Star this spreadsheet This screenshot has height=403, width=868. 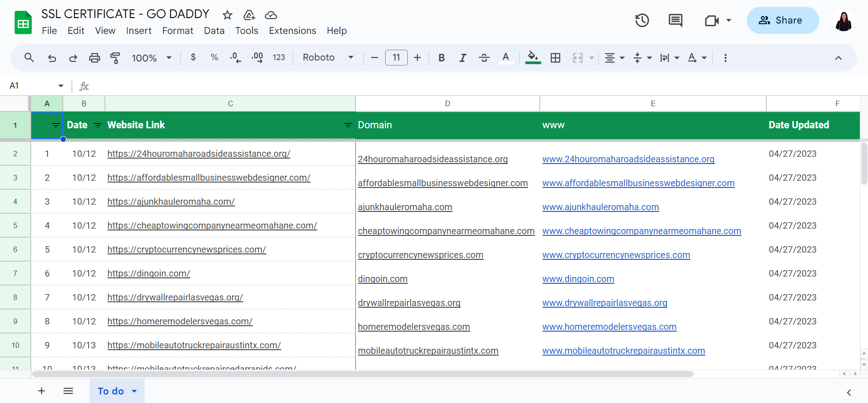pos(227,15)
